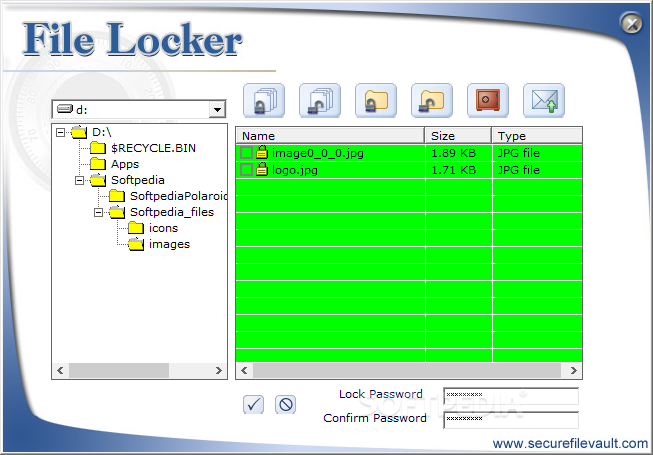Click into the Confirm Password field
This screenshot has width=653, height=455.
click(x=511, y=420)
